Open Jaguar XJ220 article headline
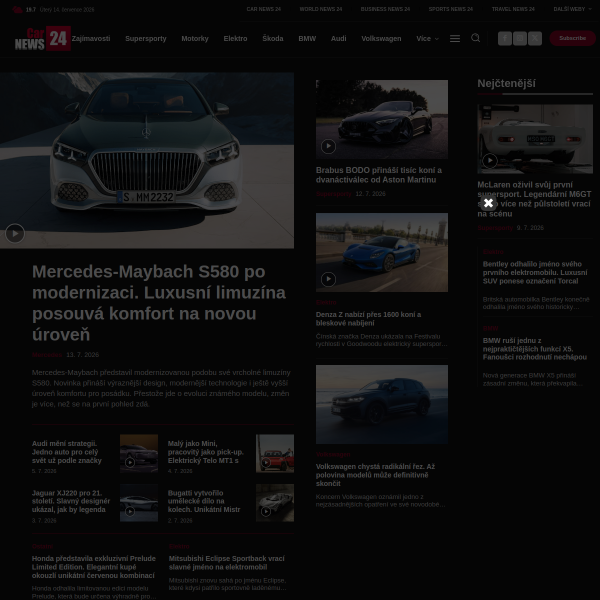Image resolution: width=600 pixels, height=600 pixels. coord(71,501)
